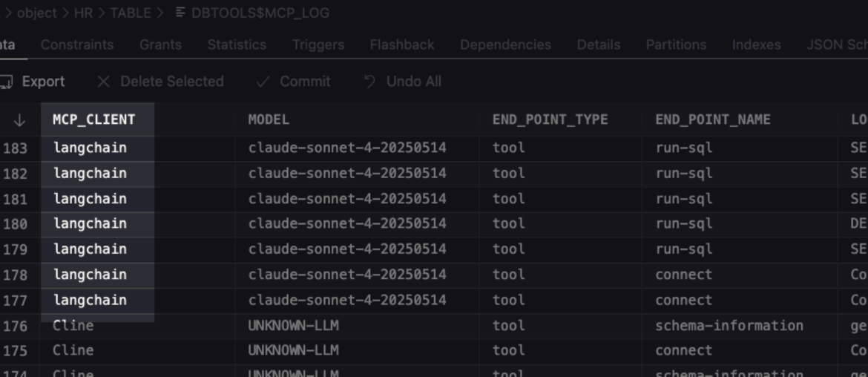Click the Commit checkmark icon

tap(263, 82)
